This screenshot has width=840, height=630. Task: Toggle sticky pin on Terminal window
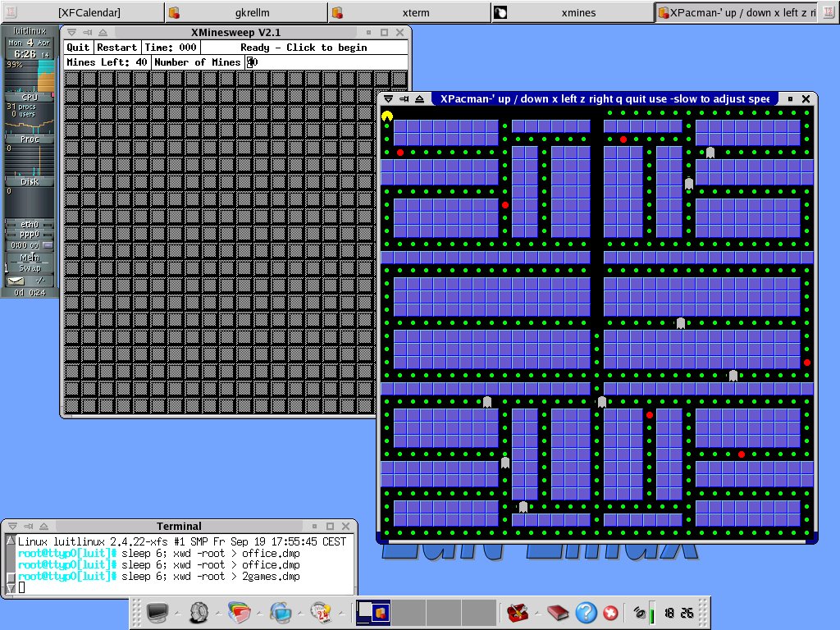(x=29, y=526)
